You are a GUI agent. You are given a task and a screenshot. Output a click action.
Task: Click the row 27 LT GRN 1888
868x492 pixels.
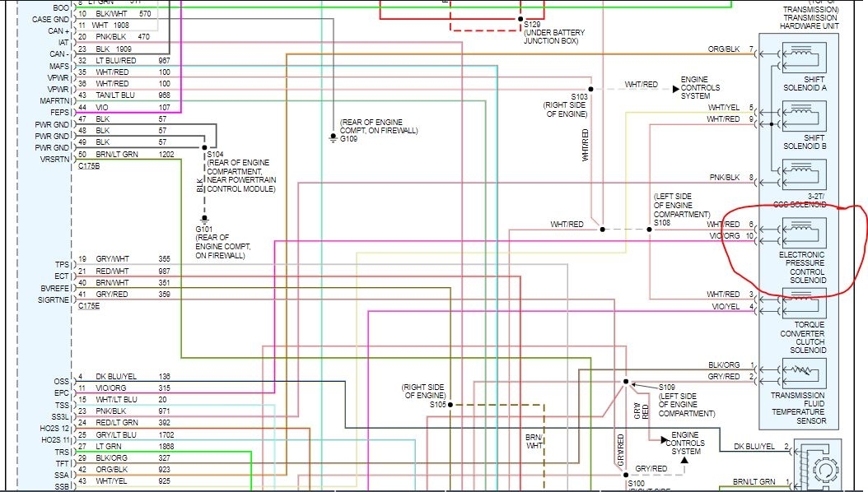126,446
